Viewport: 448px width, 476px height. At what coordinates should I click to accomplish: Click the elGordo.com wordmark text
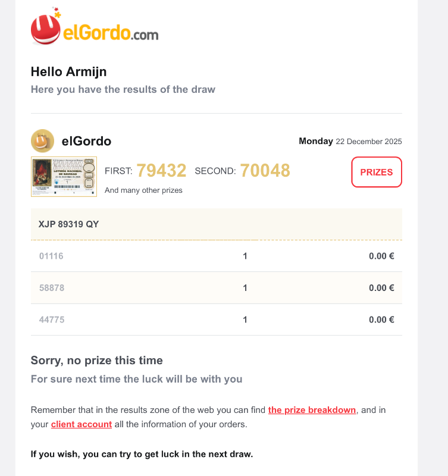[111, 33]
